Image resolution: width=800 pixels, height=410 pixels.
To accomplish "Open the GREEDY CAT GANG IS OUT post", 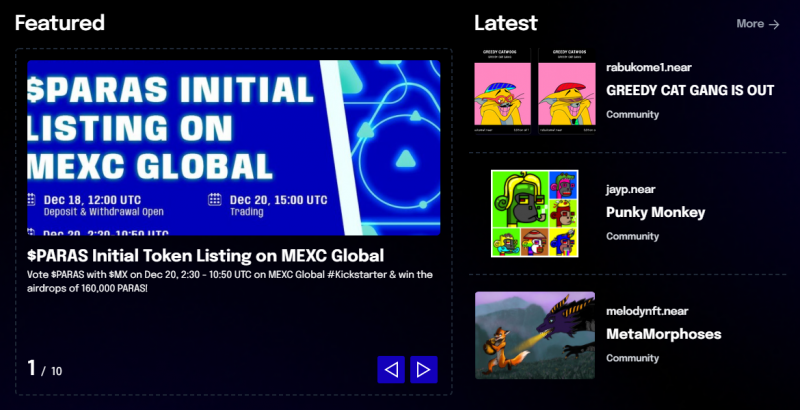I will (690, 91).
